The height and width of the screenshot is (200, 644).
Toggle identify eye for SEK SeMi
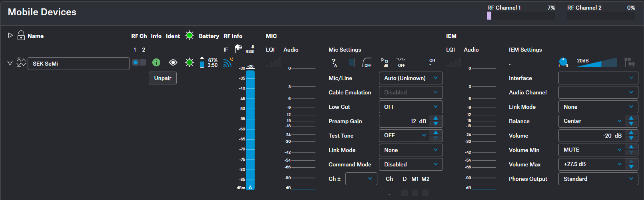point(173,62)
